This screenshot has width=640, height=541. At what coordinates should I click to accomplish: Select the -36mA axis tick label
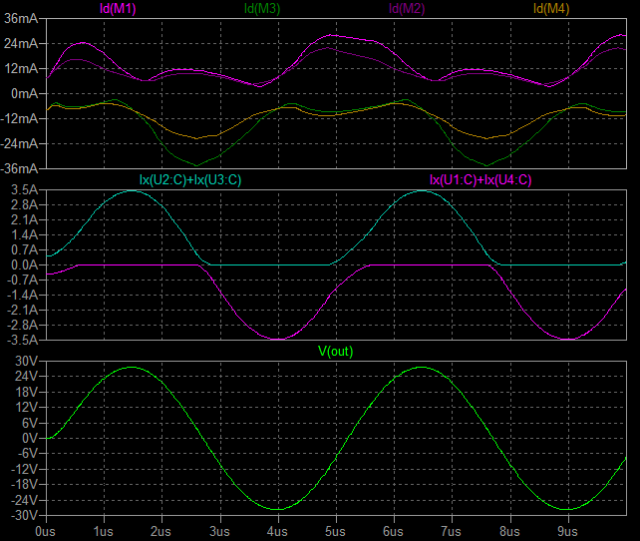point(18,168)
